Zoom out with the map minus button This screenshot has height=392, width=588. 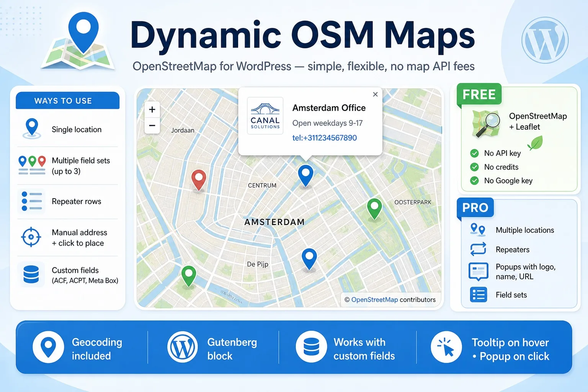point(152,126)
